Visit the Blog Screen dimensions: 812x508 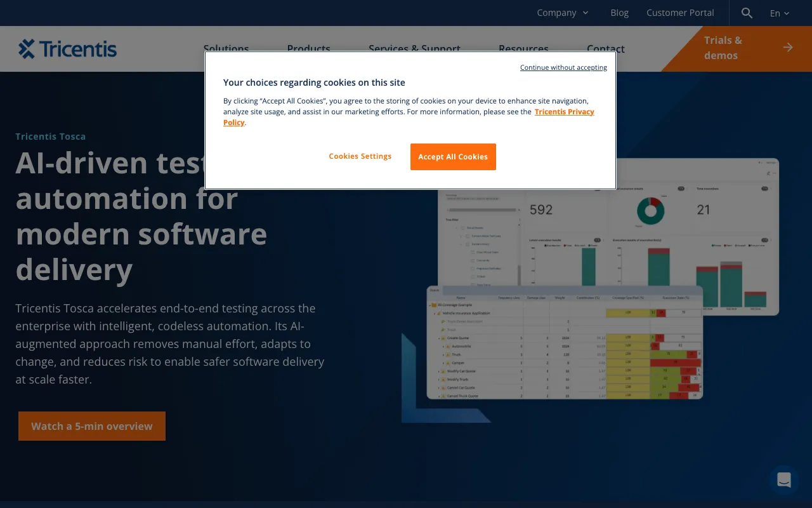[619, 13]
